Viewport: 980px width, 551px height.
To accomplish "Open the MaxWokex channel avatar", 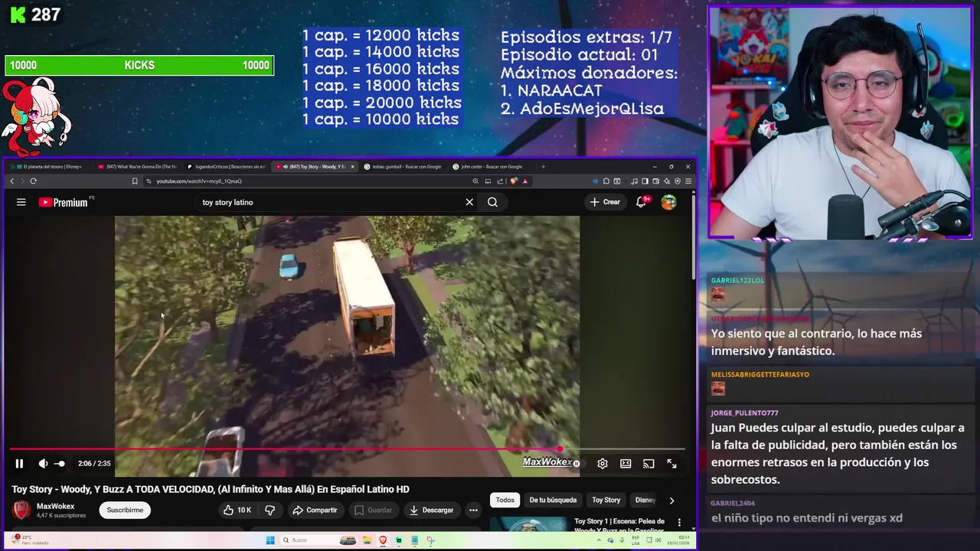I will tap(22, 510).
